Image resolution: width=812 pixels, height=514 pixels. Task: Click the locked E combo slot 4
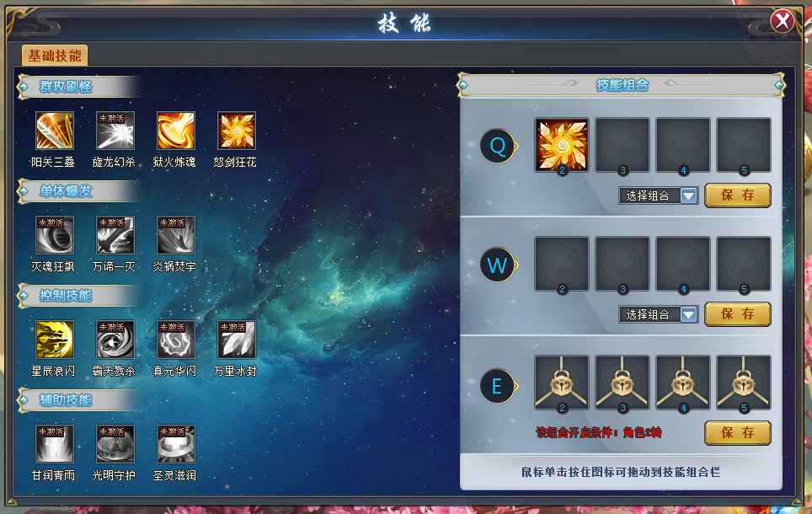[x=683, y=383]
